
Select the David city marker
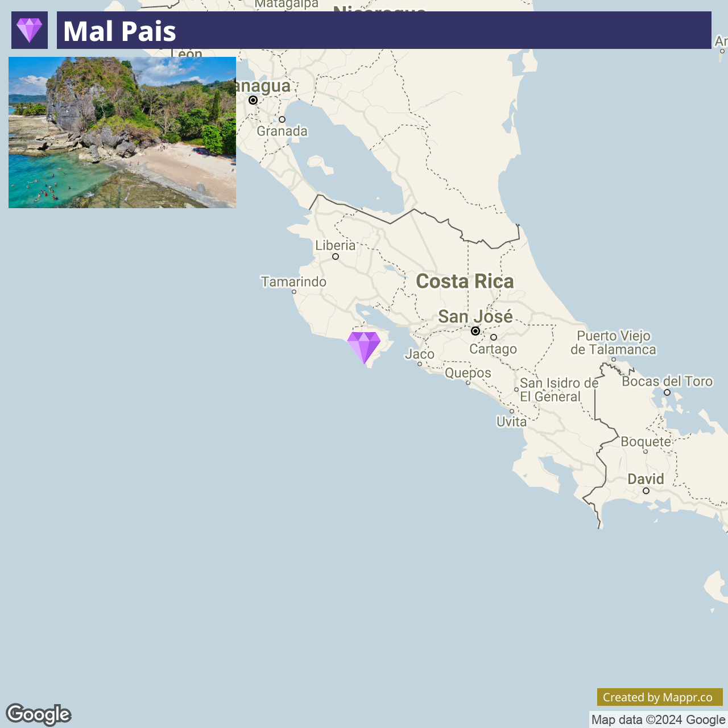point(646,491)
